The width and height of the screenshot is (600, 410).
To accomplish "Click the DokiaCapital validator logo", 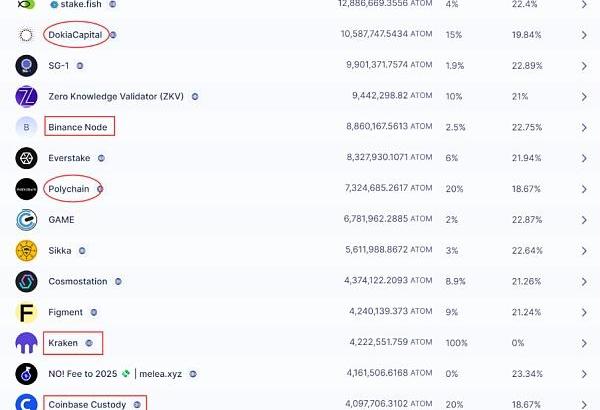I will point(26,35).
